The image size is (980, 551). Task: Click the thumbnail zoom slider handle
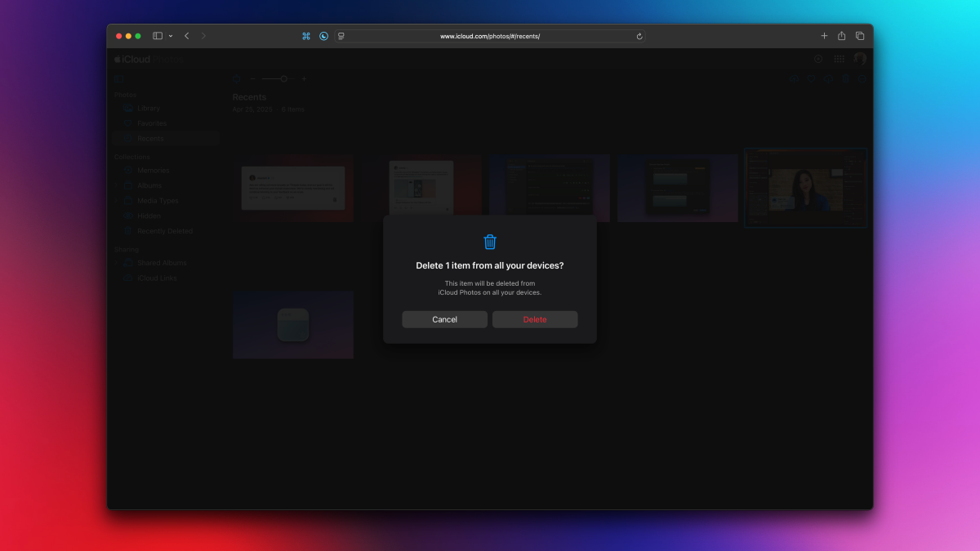point(283,79)
